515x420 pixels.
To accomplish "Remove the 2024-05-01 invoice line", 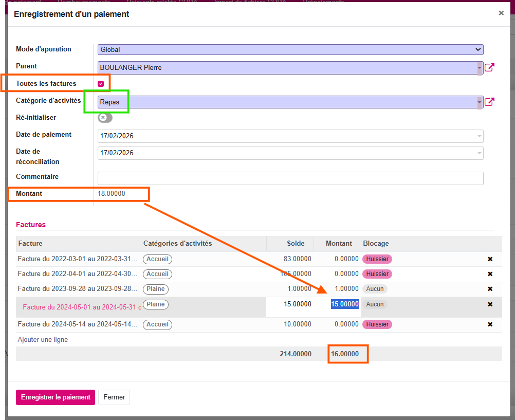I will [490, 304].
